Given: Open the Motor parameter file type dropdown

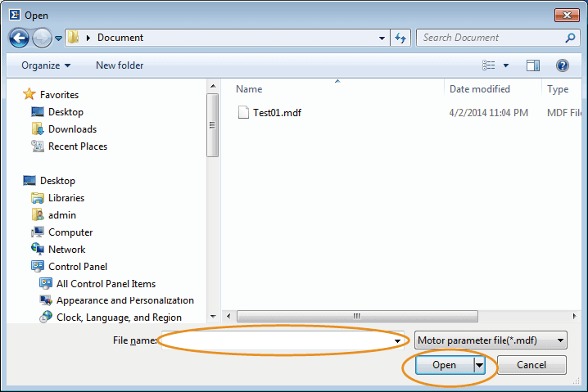Looking at the screenshot, I should pos(491,340).
